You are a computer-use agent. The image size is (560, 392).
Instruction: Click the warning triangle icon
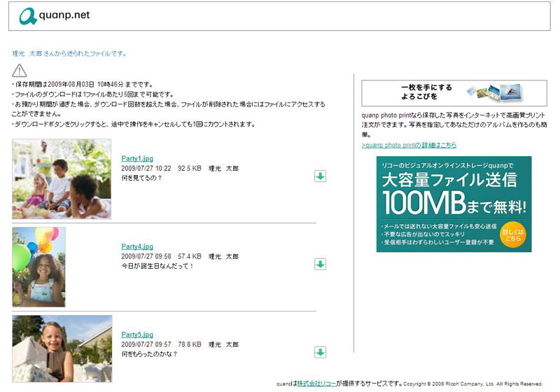[20, 71]
